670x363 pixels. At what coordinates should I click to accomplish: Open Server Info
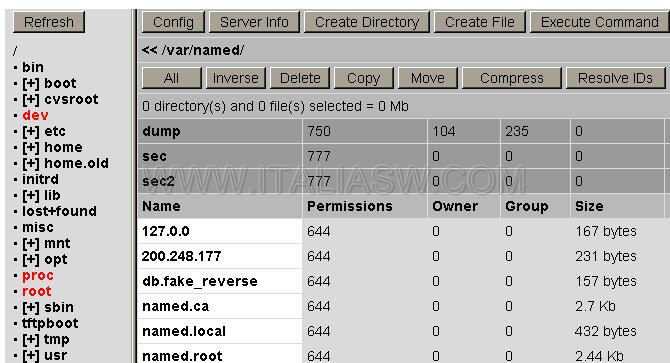(x=254, y=22)
